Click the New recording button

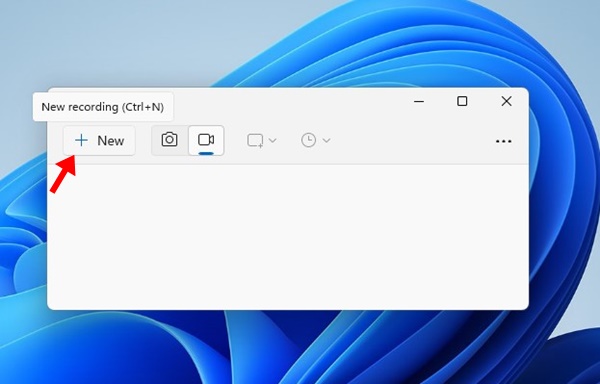[x=99, y=141]
